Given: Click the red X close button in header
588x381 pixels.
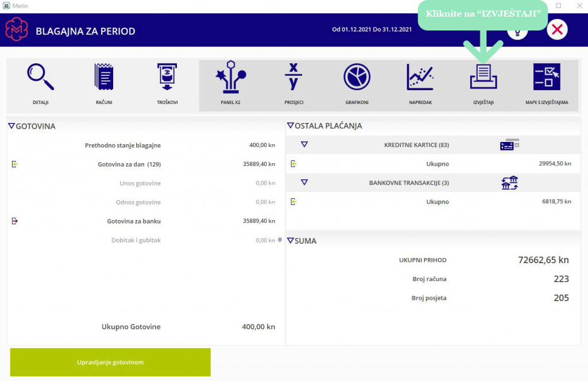Looking at the screenshot, I should [557, 29].
